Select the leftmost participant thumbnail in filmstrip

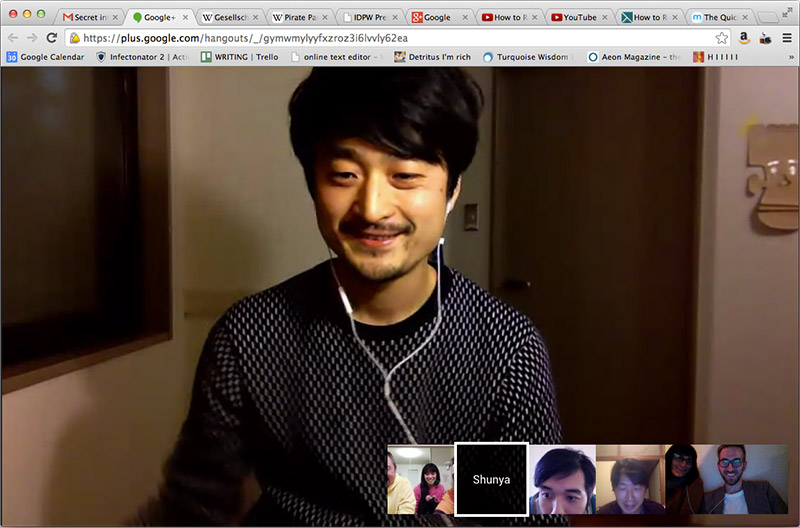click(x=420, y=479)
